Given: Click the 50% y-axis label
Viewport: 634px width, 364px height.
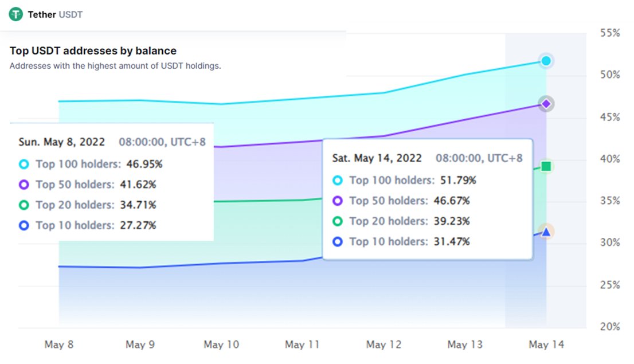Looking at the screenshot, I should pos(610,75).
